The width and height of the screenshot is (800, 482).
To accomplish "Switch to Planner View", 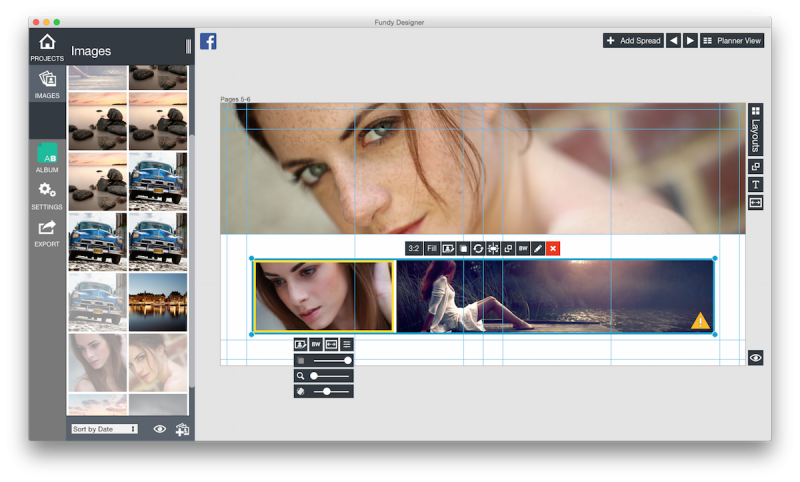I will pyautogui.click(x=732, y=41).
